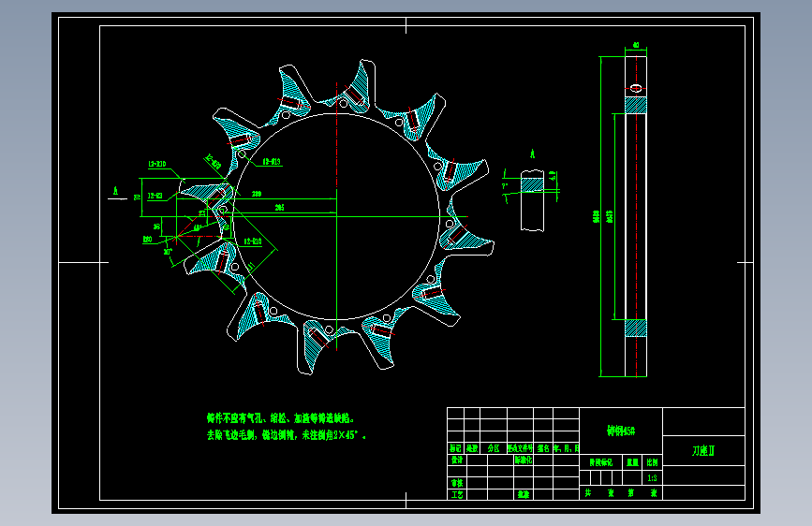The height and width of the screenshot is (526, 812).
Task: Select the scale value 1:3
Action: [652, 478]
